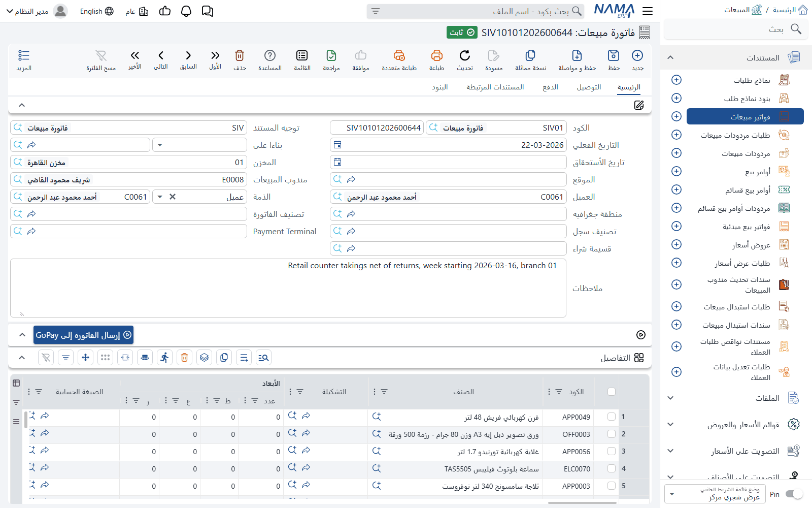The image size is (812, 508).
Task: Click إرسال الفاتورة إلى GoPay button
Action: pos(83,335)
